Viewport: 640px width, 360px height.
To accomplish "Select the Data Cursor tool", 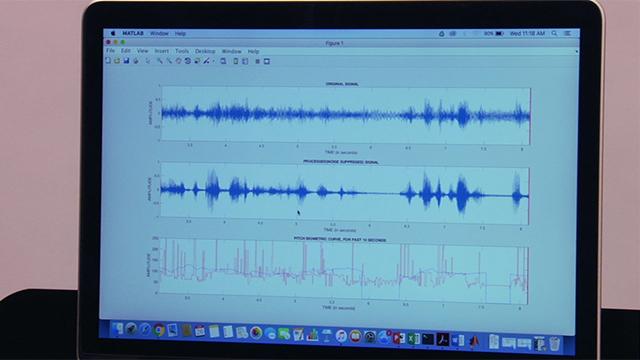I will click(x=197, y=61).
